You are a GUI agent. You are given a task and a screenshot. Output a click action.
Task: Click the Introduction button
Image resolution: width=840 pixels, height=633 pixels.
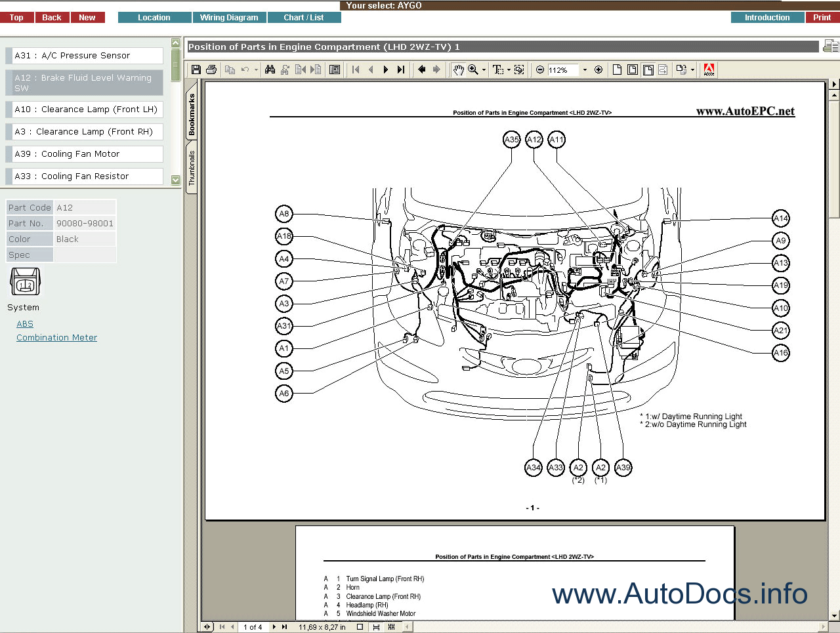pos(766,18)
